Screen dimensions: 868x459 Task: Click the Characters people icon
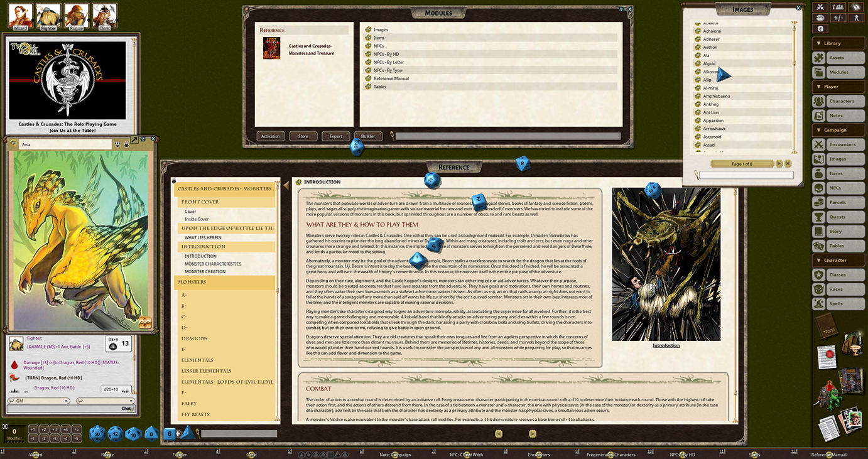(818, 101)
